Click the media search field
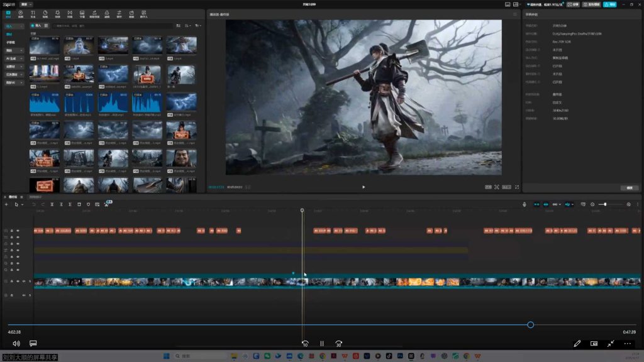The image size is (644, 362). 113,26
